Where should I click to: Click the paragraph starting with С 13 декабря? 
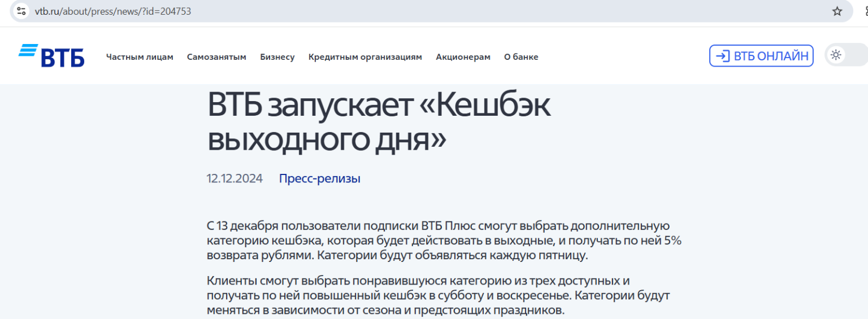point(444,241)
